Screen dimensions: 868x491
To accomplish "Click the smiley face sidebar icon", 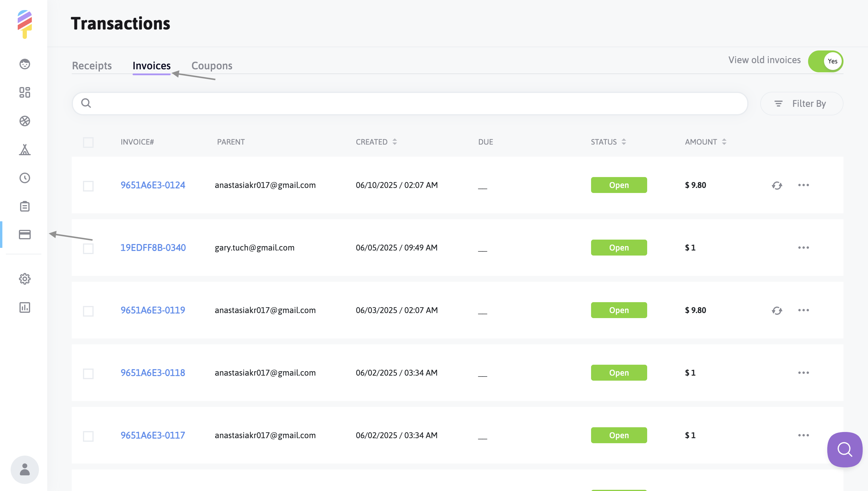I will pos(25,64).
